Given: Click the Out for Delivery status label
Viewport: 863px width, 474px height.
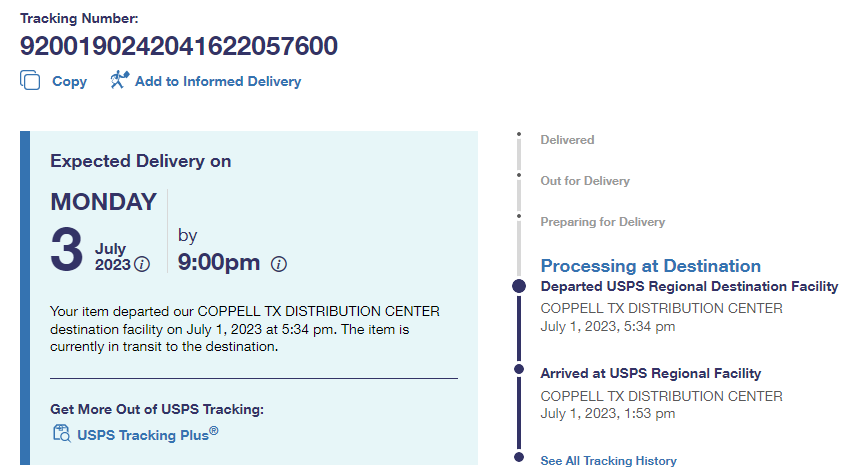Looking at the screenshot, I should [585, 181].
